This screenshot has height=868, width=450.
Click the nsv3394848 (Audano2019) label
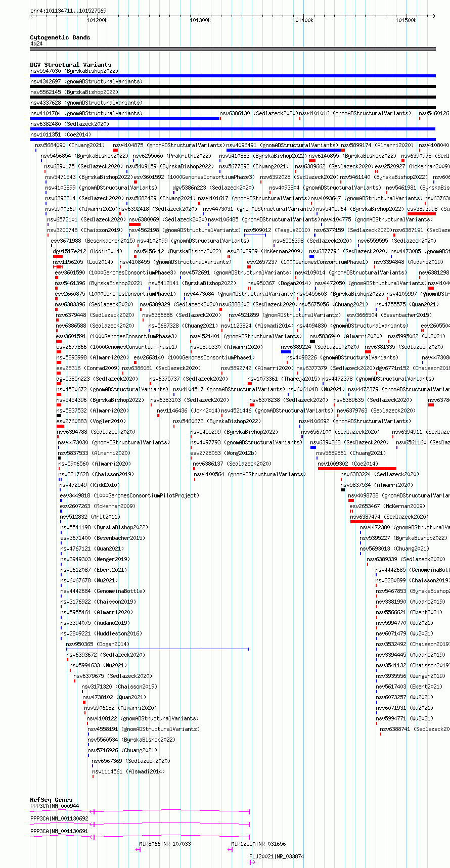409,262
